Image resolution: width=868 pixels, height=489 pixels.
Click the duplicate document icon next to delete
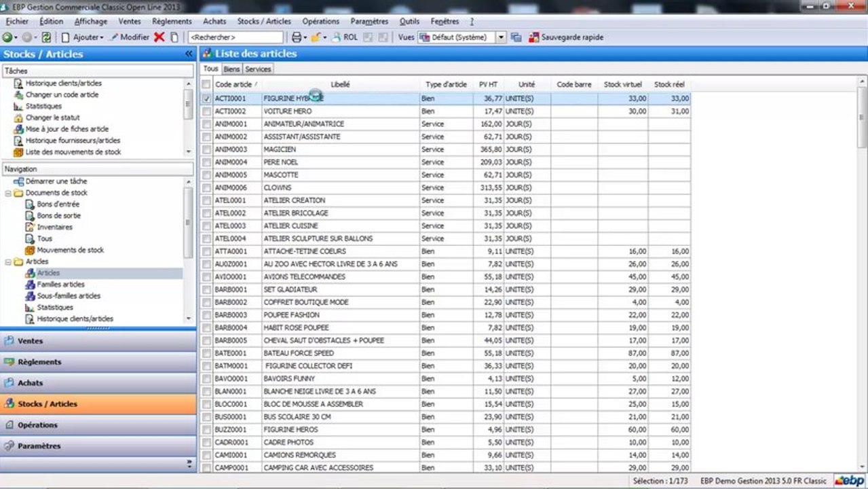click(175, 37)
